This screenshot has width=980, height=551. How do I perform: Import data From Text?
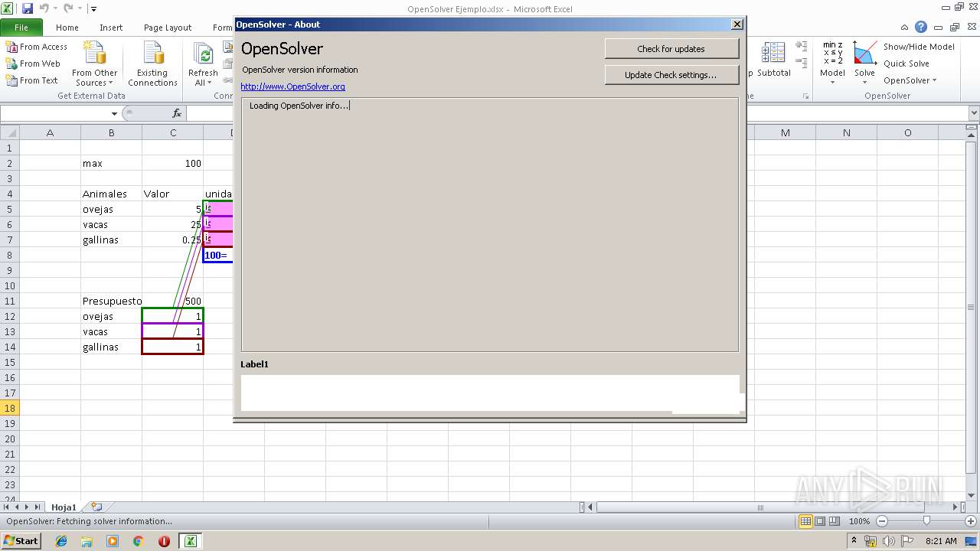click(32, 80)
